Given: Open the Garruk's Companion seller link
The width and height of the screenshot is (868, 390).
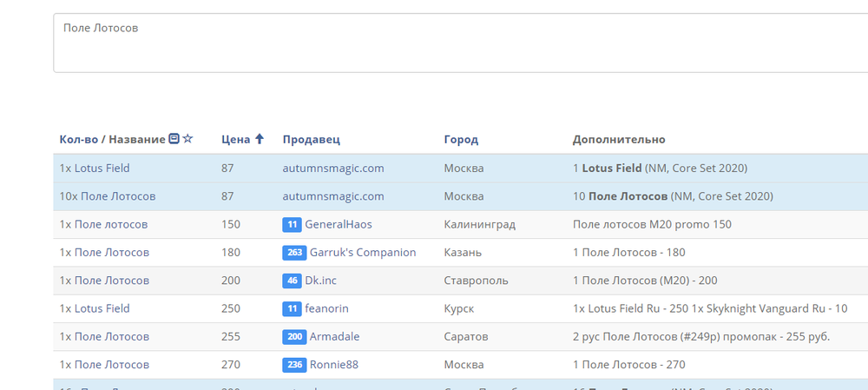Looking at the screenshot, I should pos(363,253).
